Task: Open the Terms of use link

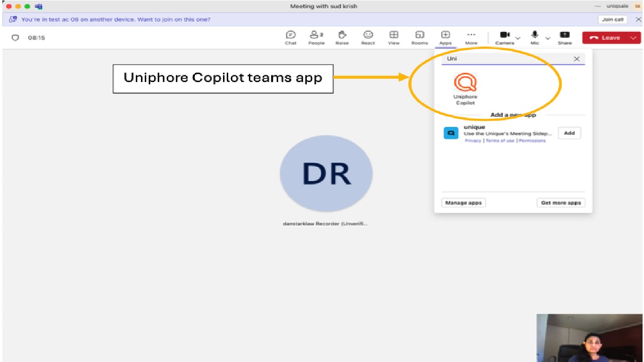Action: click(x=500, y=140)
